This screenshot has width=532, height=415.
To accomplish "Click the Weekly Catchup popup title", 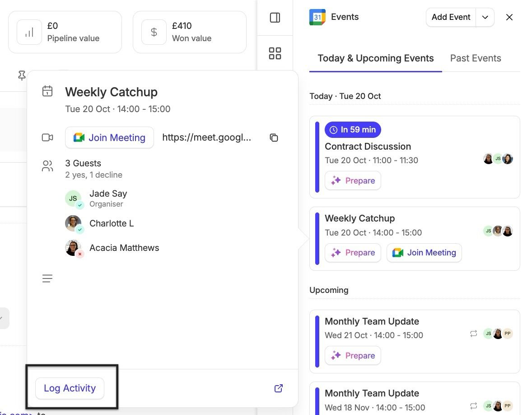I will [x=111, y=92].
